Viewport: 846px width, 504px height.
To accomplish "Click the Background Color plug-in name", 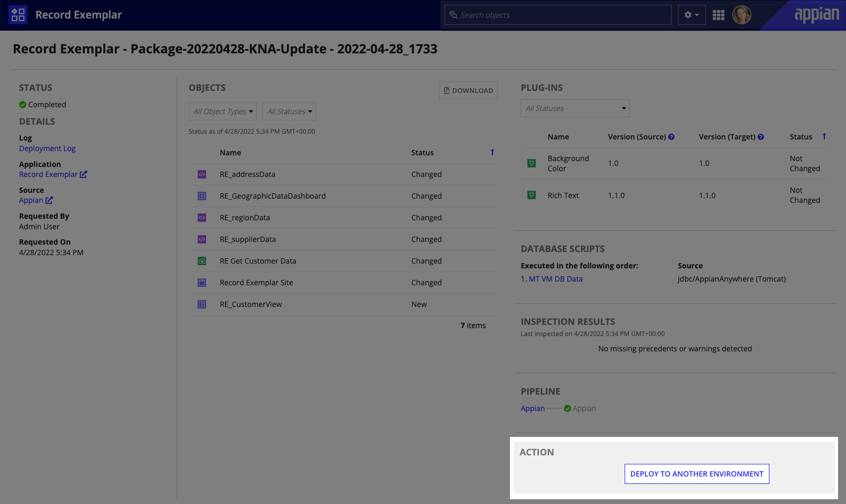I will (568, 163).
